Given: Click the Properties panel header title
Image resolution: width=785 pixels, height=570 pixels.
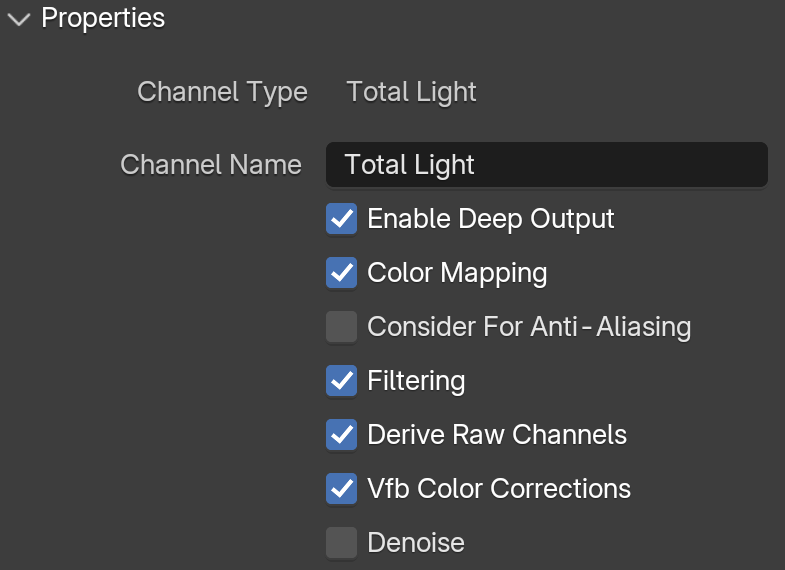Looking at the screenshot, I should [x=103, y=19].
